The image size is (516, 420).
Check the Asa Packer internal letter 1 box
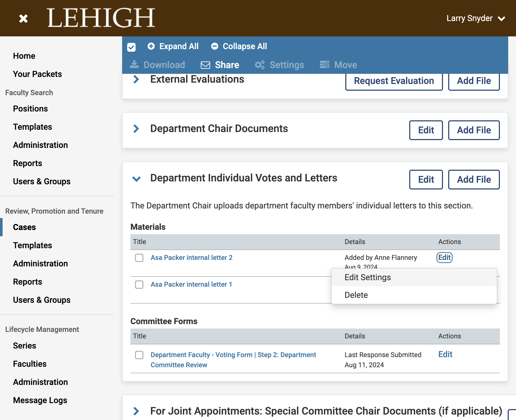139,285
